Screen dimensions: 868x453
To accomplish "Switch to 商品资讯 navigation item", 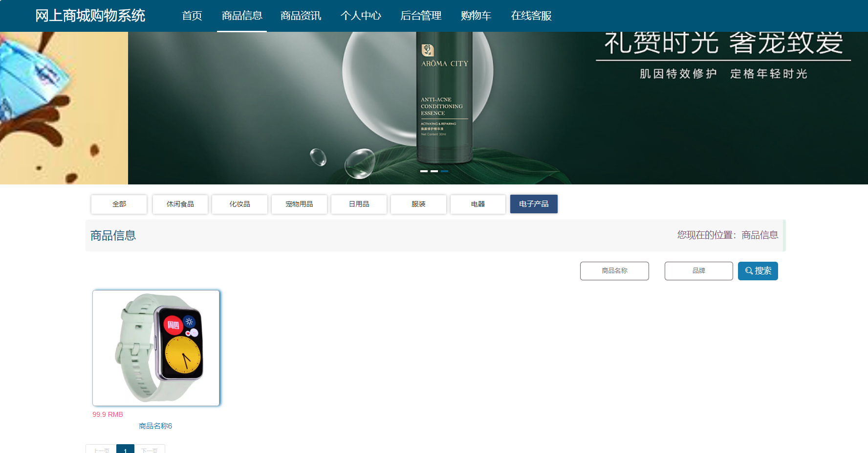I will tap(300, 16).
